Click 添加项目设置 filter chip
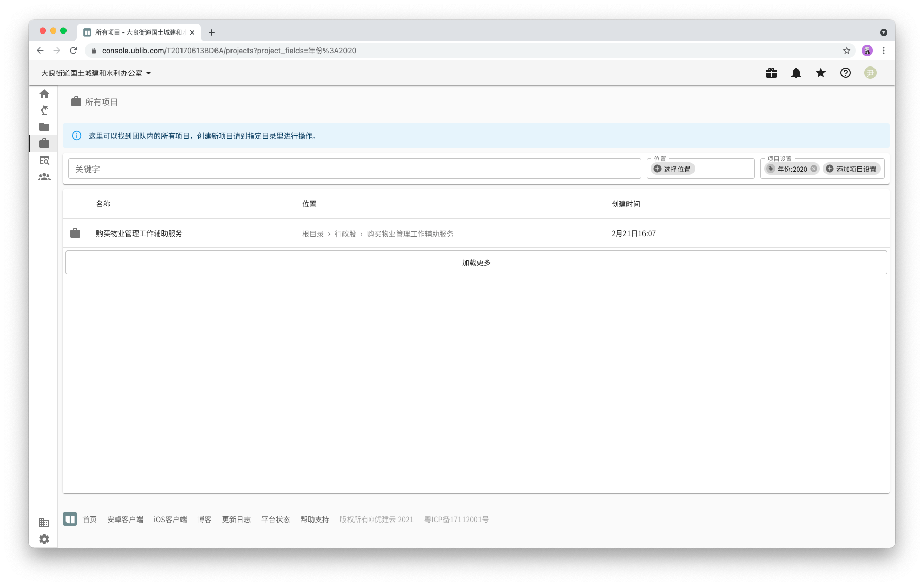 [851, 169]
